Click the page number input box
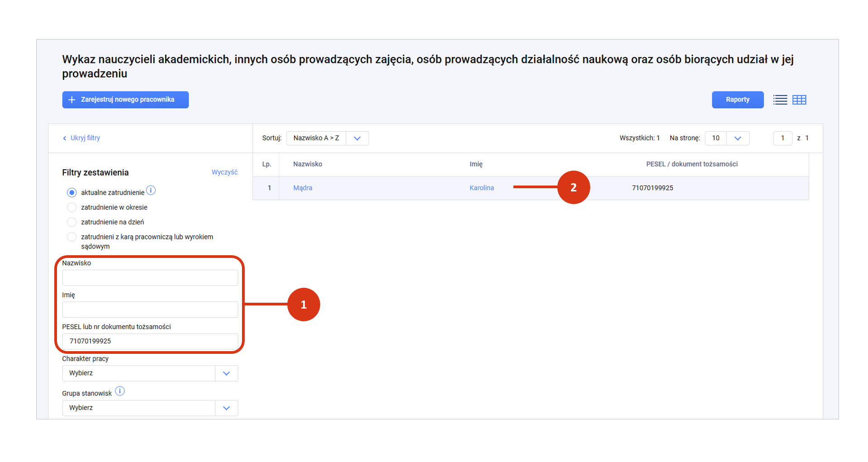868x462 pixels. click(x=782, y=138)
